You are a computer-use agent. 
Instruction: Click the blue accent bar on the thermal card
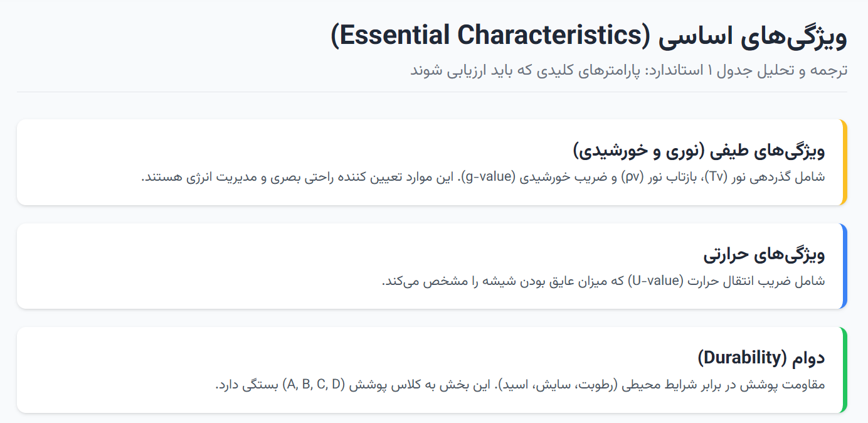[845, 265]
